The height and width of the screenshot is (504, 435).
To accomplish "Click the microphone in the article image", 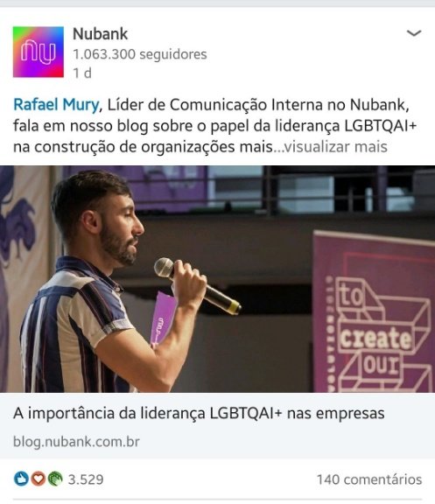I will pyautogui.click(x=197, y=285).
